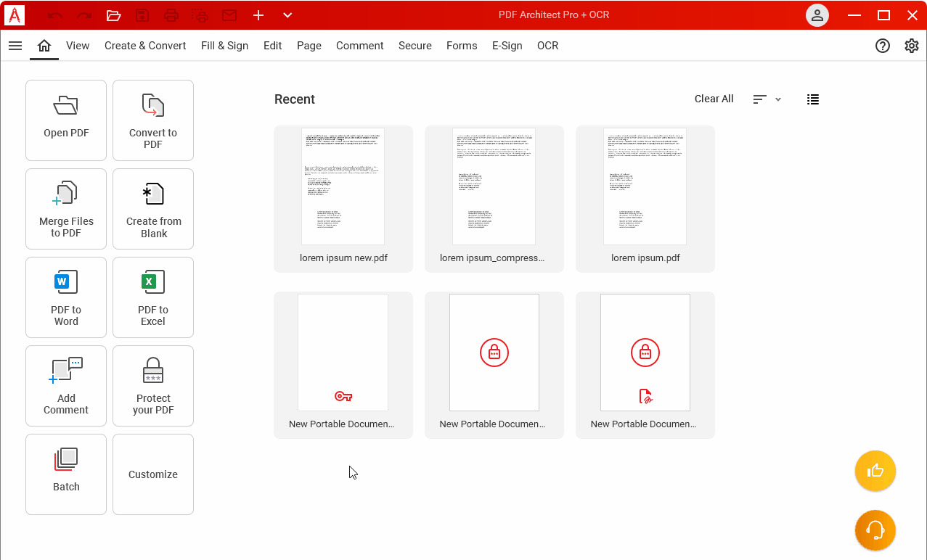Click the Merge Files to PDF tile

tap(66, 209)
